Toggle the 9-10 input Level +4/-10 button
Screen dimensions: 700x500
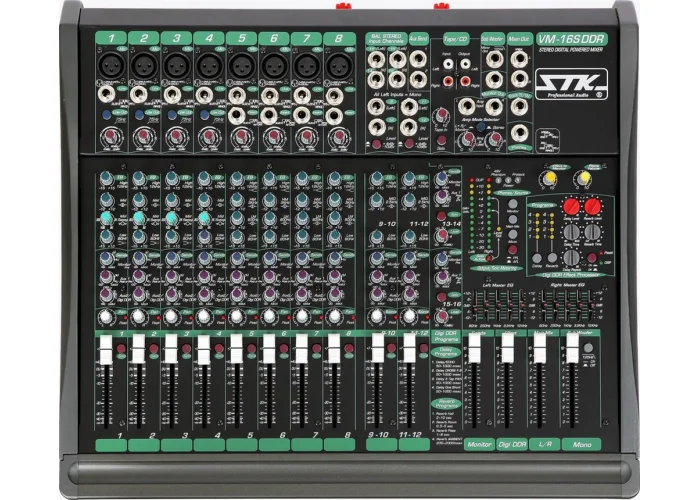376,144
